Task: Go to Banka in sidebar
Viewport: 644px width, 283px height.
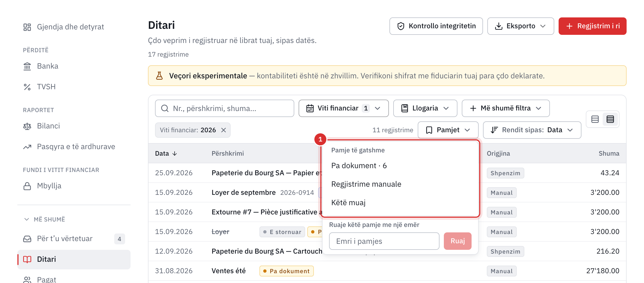Action: (x=74, y=66)
